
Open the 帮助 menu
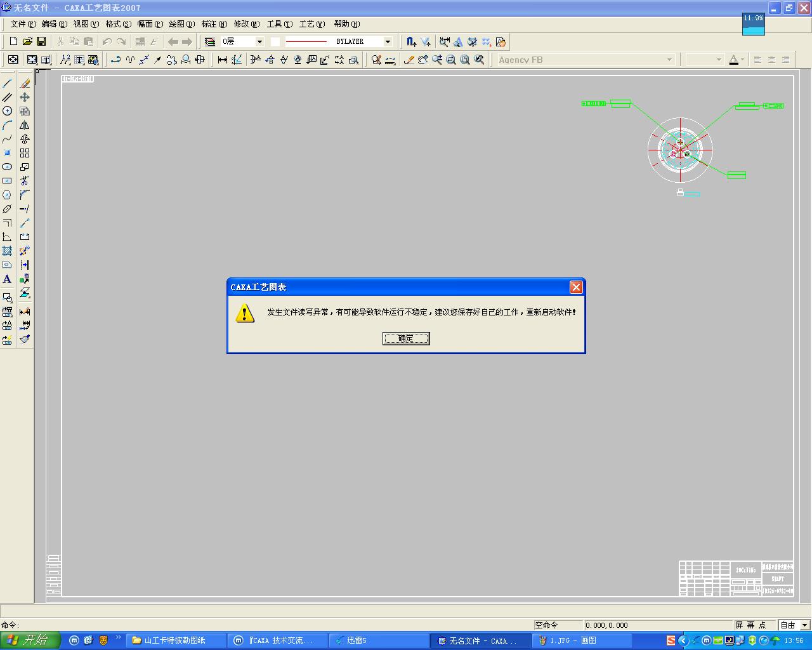pos(346,24)
